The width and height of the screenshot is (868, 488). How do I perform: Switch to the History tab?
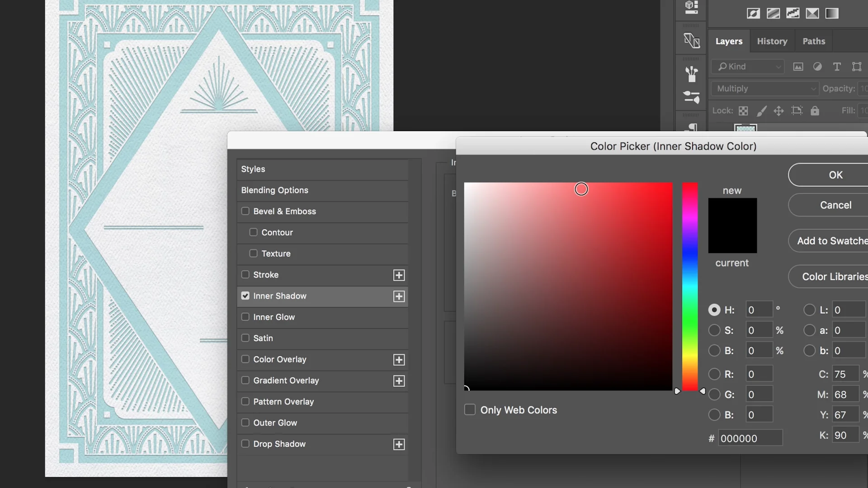pyautogui.click(x=772, y=41)
